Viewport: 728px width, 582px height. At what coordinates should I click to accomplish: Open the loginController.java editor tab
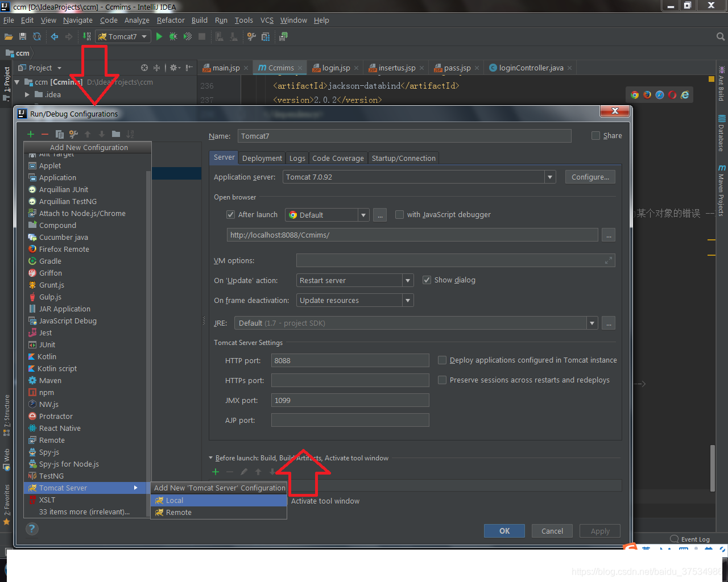[x=531, y=68]
